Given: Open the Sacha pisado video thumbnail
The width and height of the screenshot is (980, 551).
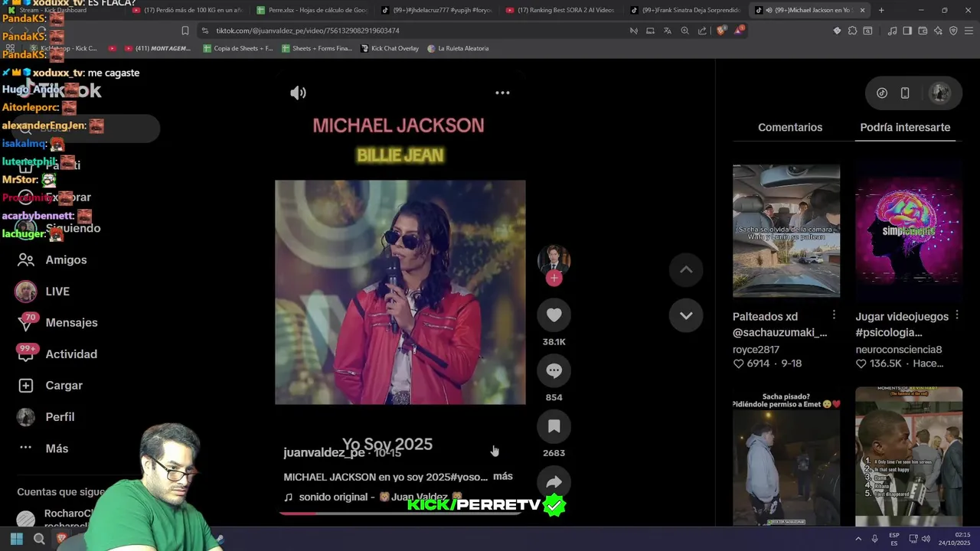Looking at the screenshot, I should coord(786,456).
